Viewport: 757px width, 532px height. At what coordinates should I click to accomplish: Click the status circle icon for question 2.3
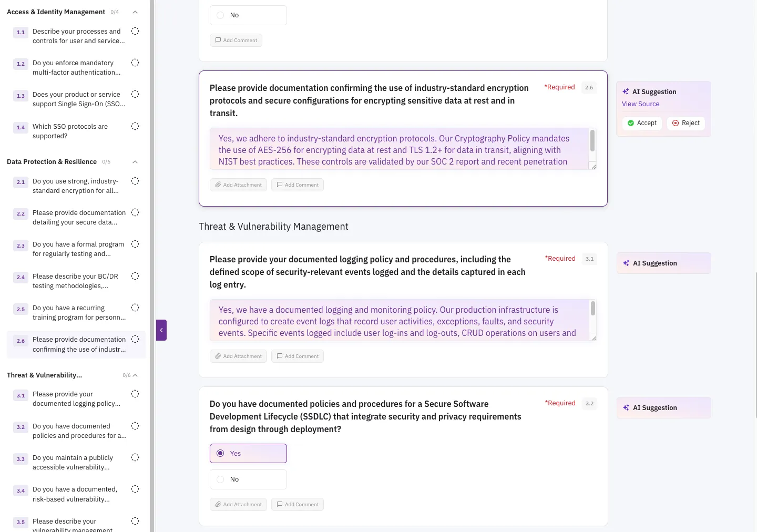pos(135,244)
